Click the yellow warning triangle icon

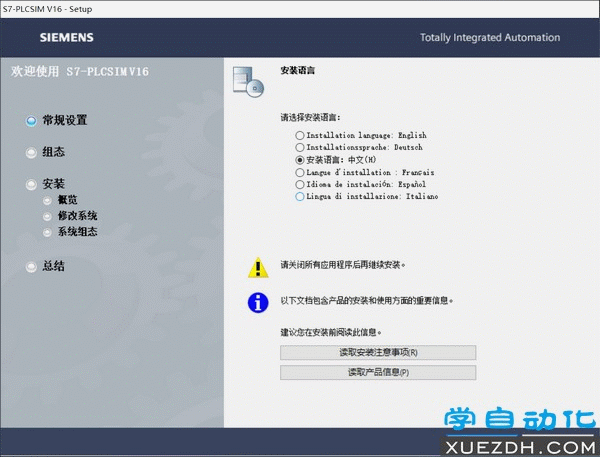258,268
